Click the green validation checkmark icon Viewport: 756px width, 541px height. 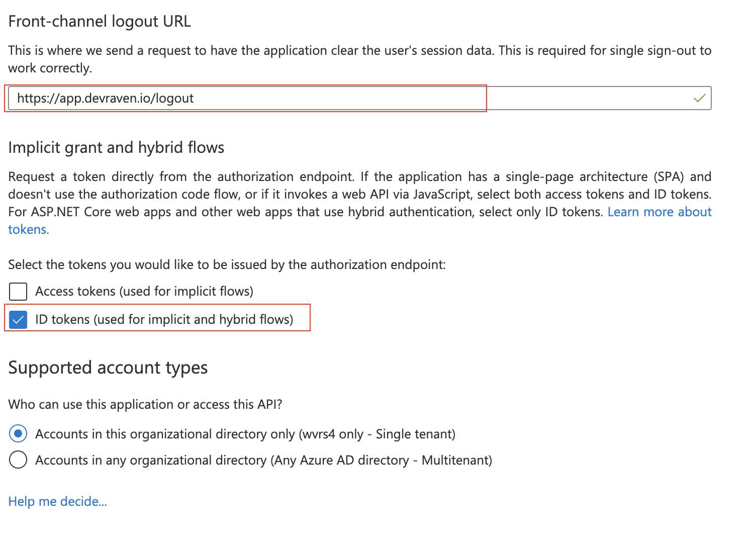[x=699, y=99]
